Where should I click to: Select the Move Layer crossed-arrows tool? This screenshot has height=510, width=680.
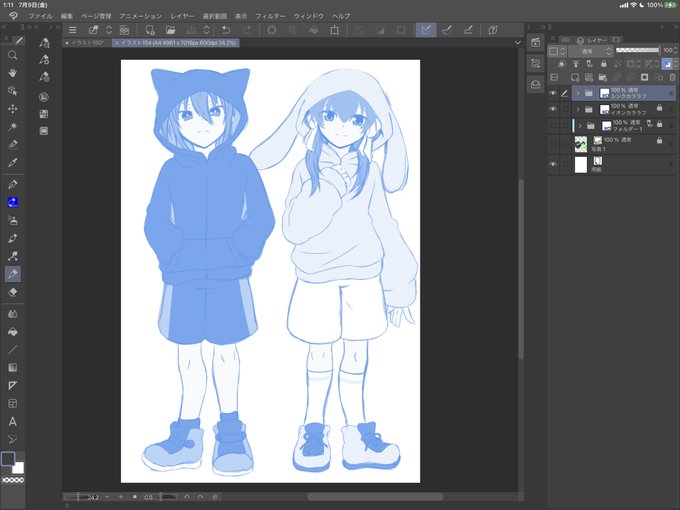point(13,109)
